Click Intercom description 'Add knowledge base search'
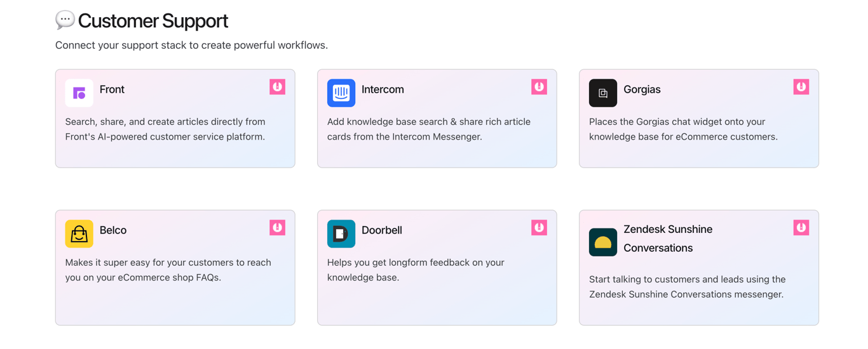The height and width of the screenshot is (349, 868). [429, 129]
